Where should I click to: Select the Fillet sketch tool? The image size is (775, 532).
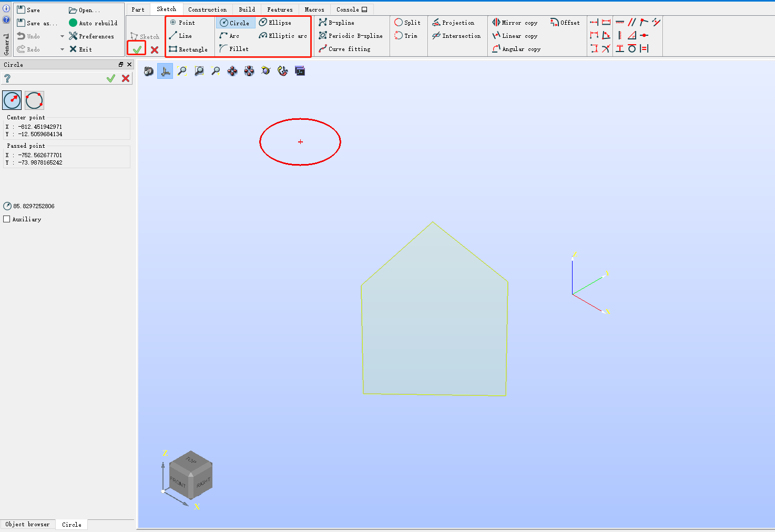(x=234, y=49)
